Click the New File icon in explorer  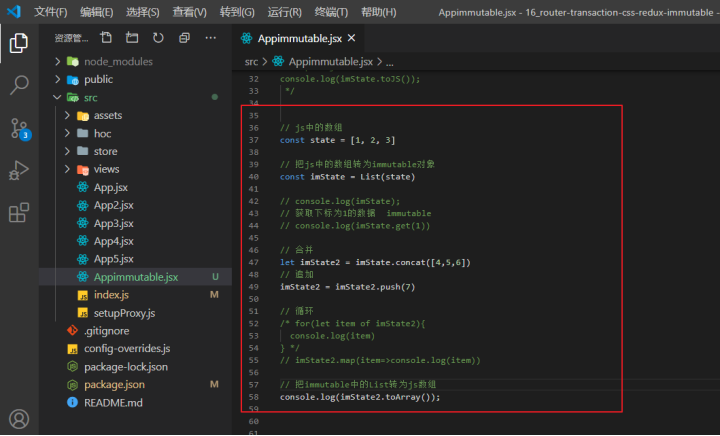pos(106,38)
